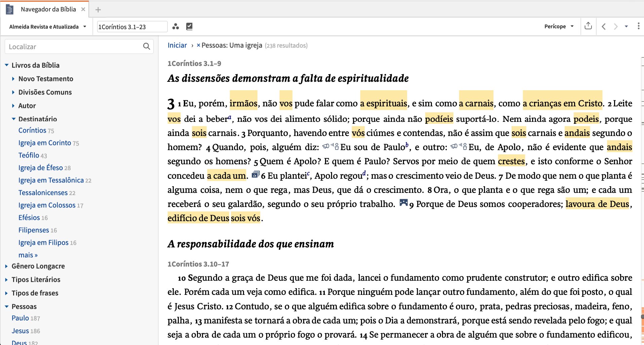644x345 pixels.
Task: Go back with the left arrow
Action: coord(604,26)
